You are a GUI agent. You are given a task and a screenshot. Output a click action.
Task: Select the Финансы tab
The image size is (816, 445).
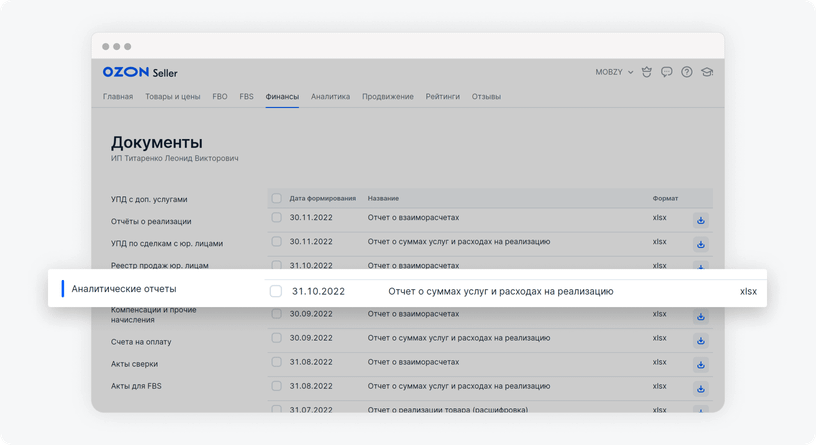[282, 96]
